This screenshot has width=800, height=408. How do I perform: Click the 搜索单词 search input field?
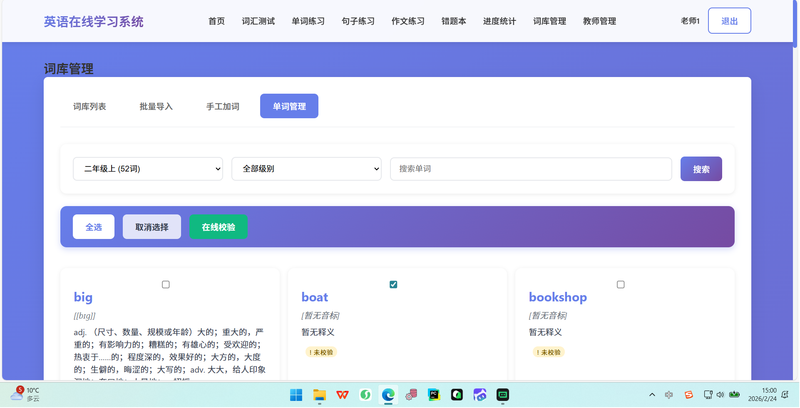(530, 169)
